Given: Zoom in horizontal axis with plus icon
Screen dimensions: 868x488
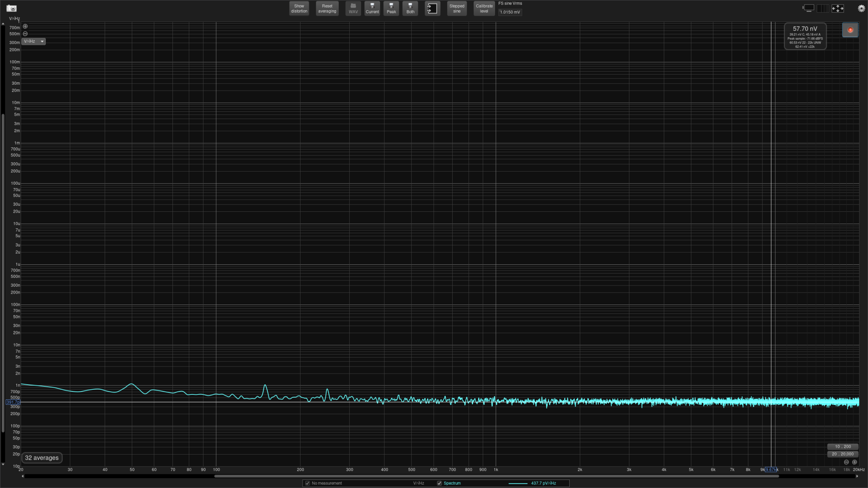Looking at the screenshot, I should [x=854, y=462].
